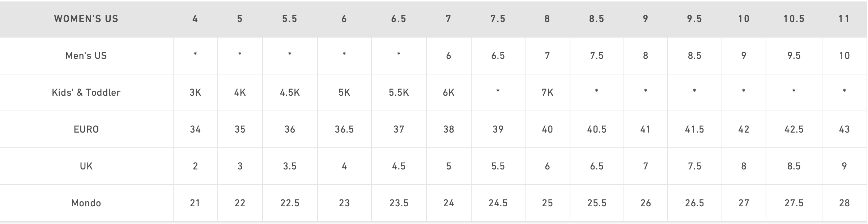Click the EURO 36.5 cell
868x224 pixels.
(344, 129)
